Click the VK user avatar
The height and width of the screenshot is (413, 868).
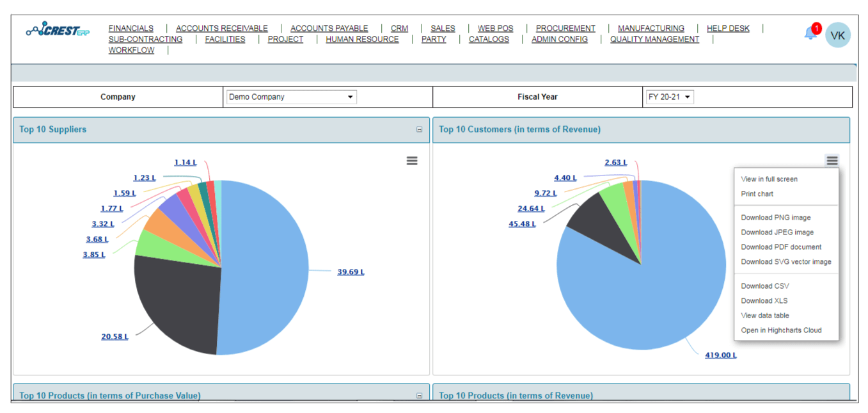pyautogui.click(x=838, y=35)
